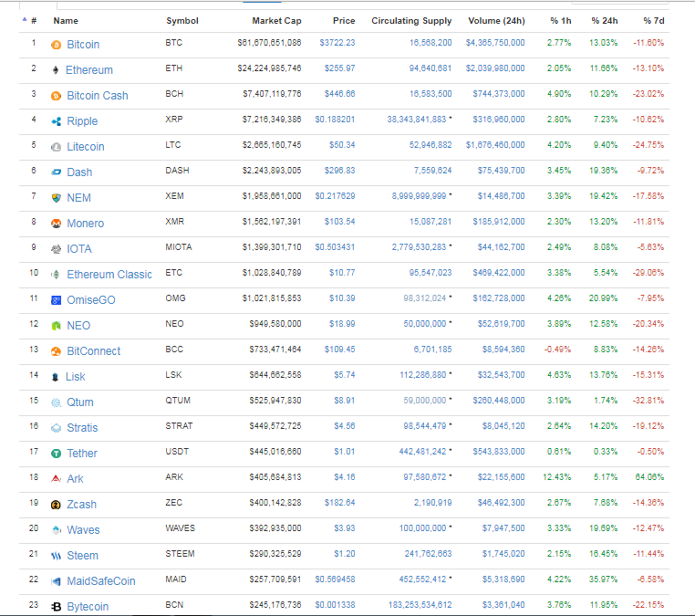This screenshot has height=616, width=695.
Task: Click NEO market cap $949,580,000
Action: (x=275, y=324)
